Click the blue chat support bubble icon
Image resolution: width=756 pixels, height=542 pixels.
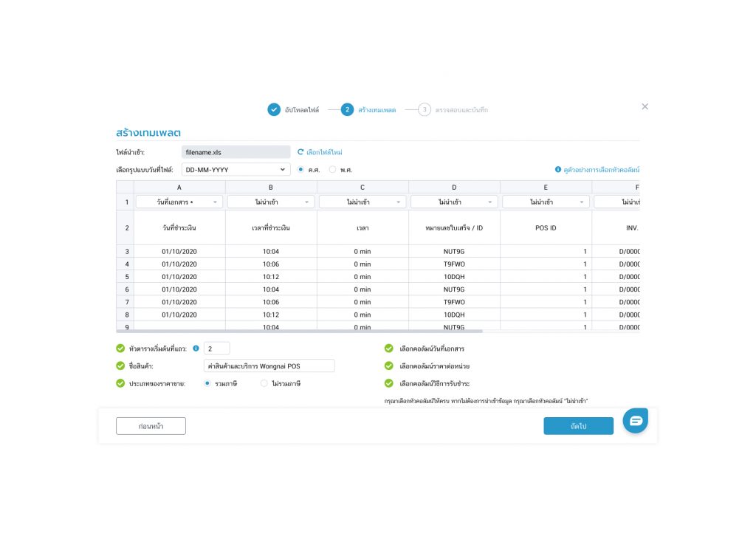[x=635, y=420]
